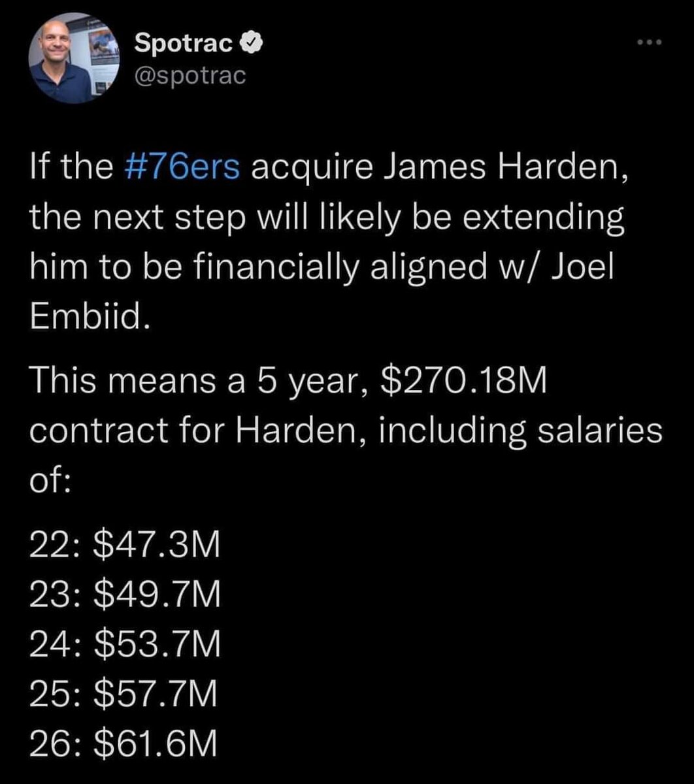Click the phrase 'This means a 5 year'
The image size is (694, 784).
pyautogui.click(x=196, y=381)
